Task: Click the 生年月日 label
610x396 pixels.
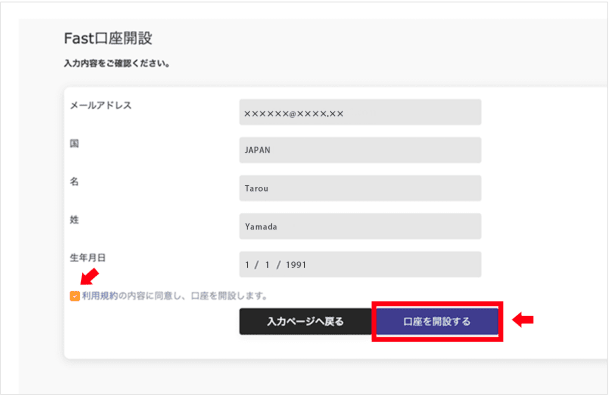Action: pos(88,258)
